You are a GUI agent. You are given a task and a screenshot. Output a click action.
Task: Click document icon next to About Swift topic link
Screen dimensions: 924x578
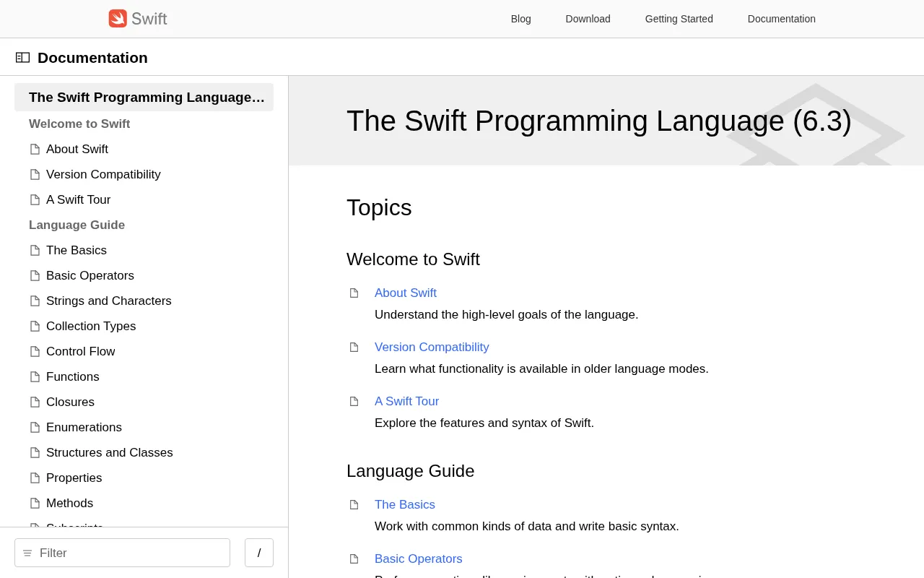coord(354,293)
